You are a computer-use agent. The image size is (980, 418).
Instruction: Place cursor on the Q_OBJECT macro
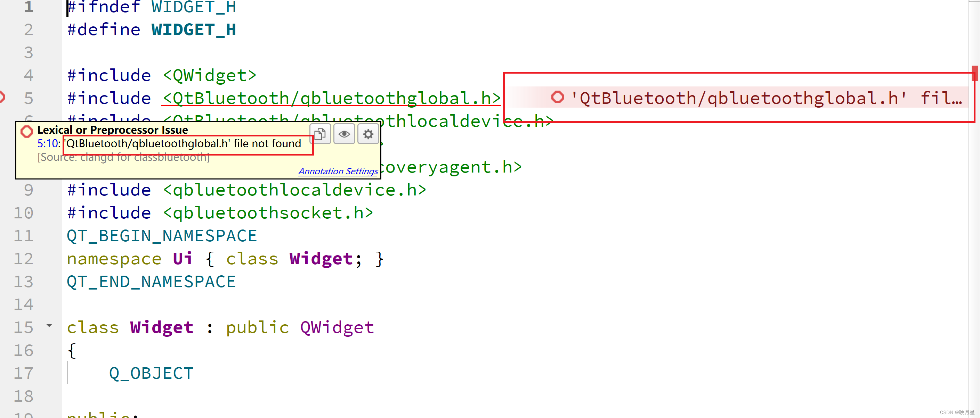tap(151, 373)
